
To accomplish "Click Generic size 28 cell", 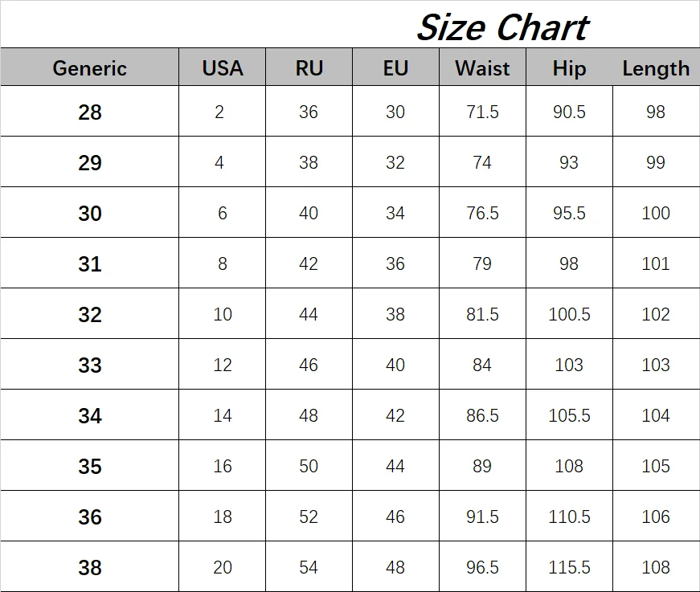I will [89, 112].
